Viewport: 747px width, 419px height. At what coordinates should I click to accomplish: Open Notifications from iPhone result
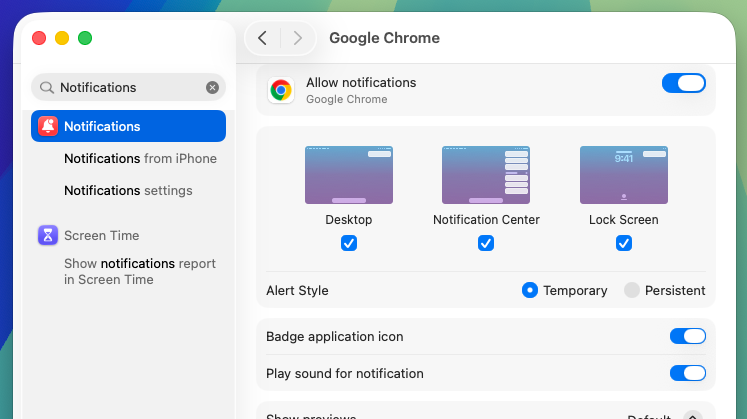click(140, 159)
